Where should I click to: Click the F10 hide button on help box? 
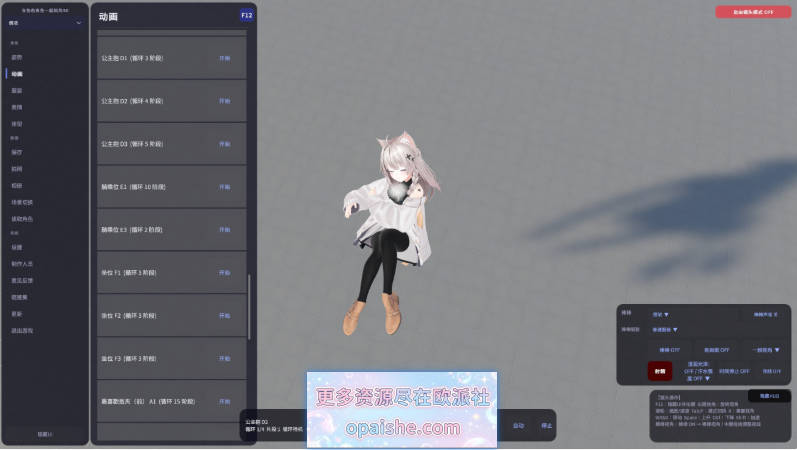769,396
